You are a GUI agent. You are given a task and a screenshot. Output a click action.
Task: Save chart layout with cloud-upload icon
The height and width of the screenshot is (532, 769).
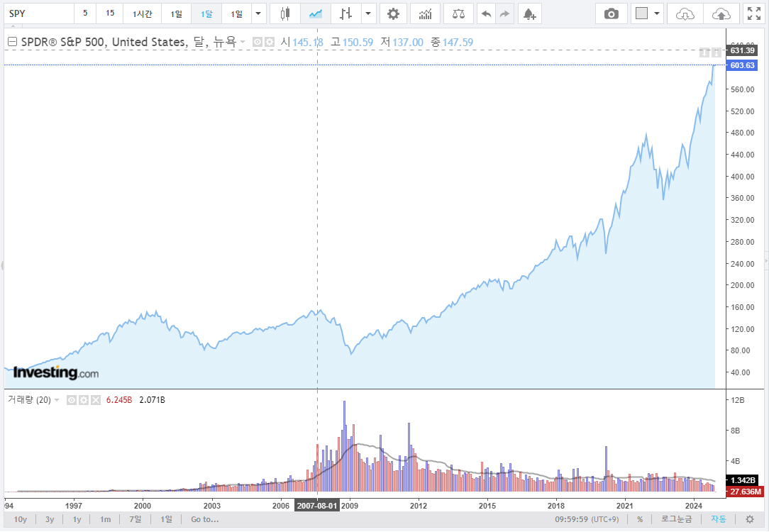(x=721, y=13)
